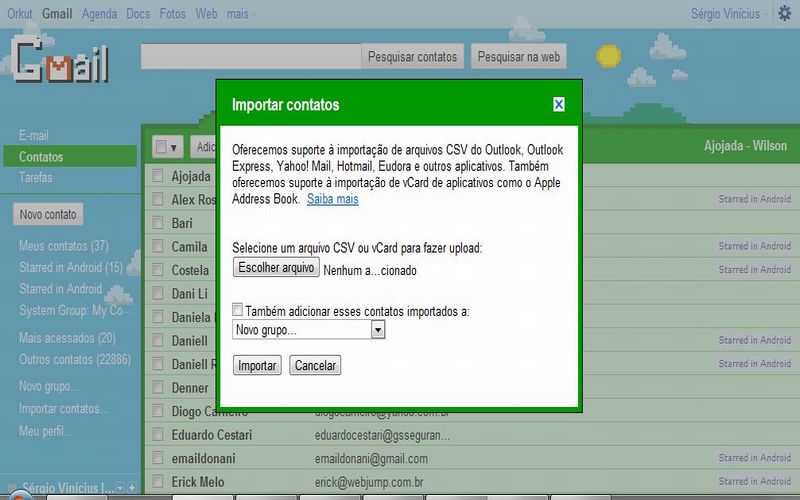
Task: Click Novo grupo... in the sidebar
Action: [49, 386]
